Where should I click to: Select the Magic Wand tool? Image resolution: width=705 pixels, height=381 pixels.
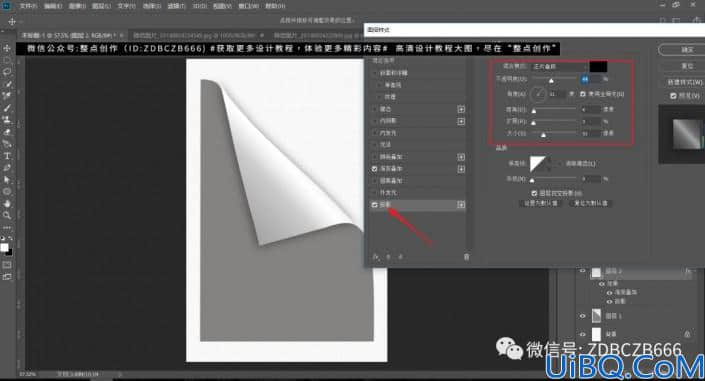click(x=7, y=84)
